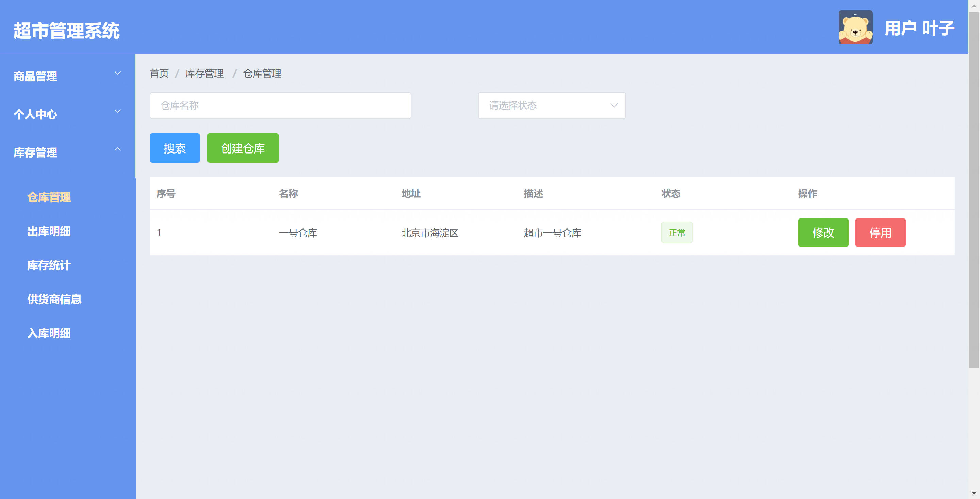Click the 首页 breadcrumb link
This screenshot has width=980, height=499.
[x=159, y=74]
